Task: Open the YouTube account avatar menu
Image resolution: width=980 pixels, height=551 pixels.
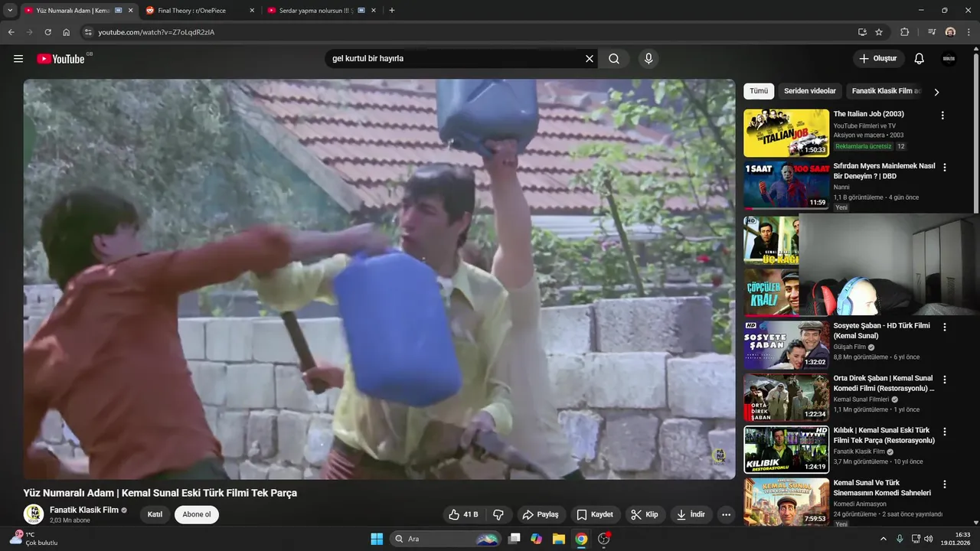Action: tap(949, 59)
